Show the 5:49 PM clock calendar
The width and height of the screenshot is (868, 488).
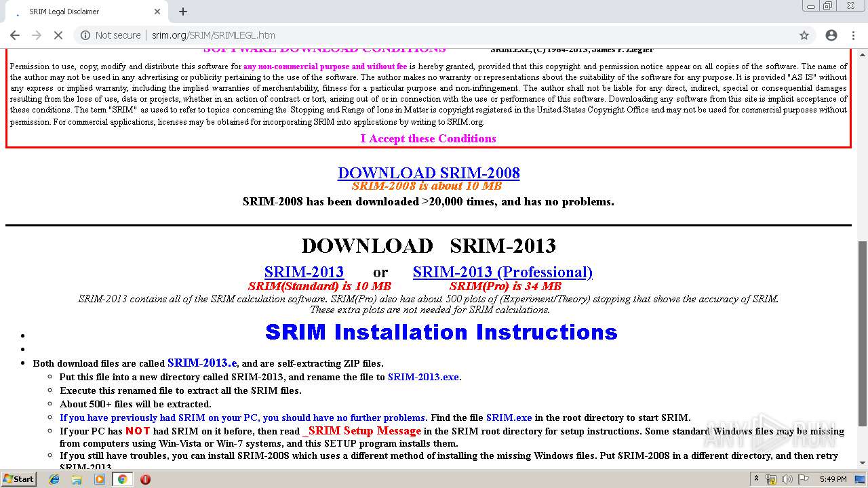pos(833,479)
